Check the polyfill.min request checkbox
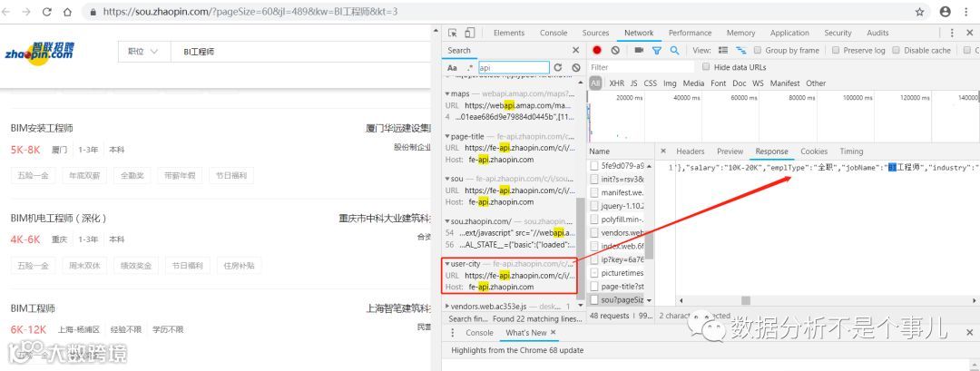Screen dimensions: 980x371 594,220
